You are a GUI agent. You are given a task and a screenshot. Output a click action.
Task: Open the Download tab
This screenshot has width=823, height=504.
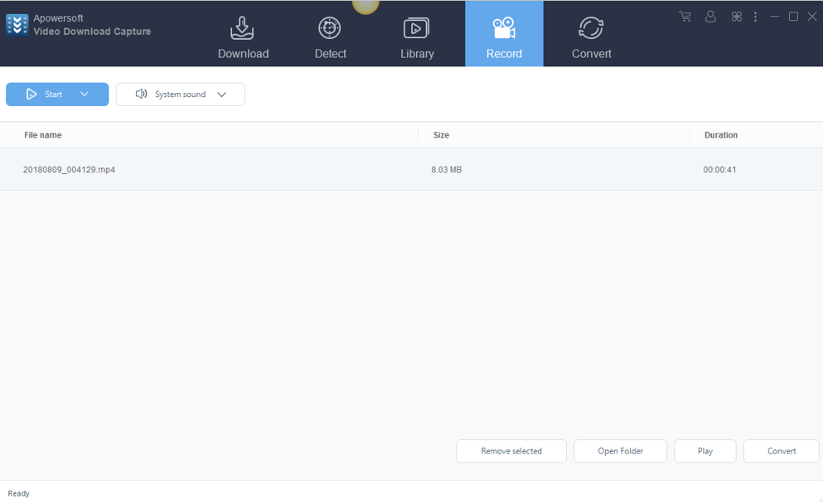(243, 38)
